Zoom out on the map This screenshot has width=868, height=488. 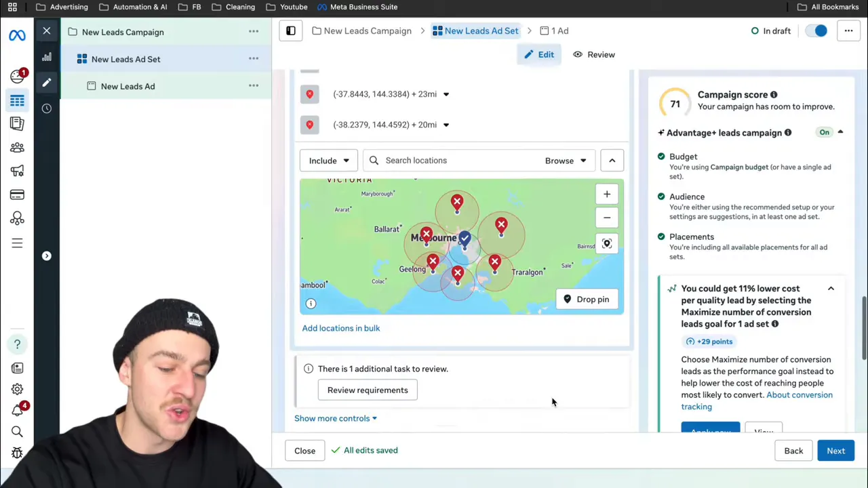[x=607, y=218]
